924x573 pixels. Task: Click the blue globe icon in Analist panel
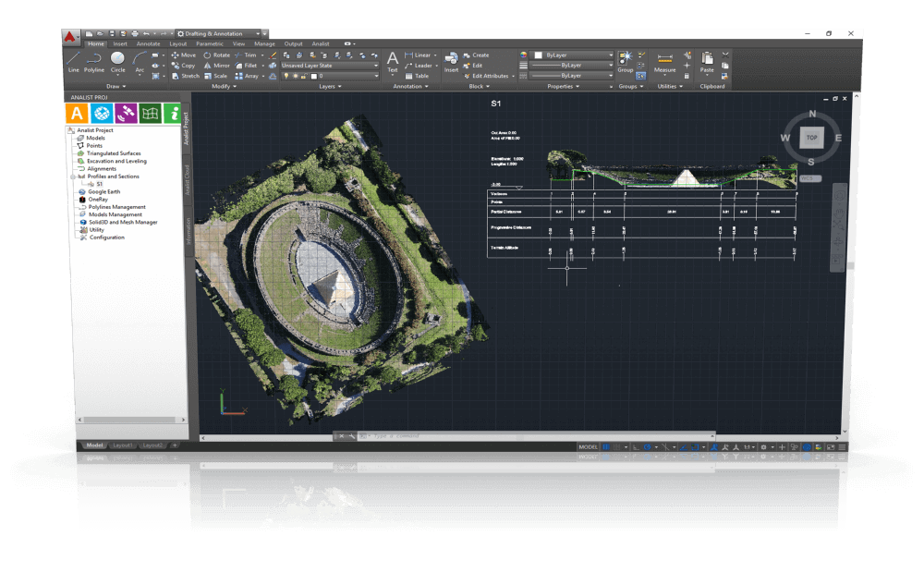(x=102, y=113)
